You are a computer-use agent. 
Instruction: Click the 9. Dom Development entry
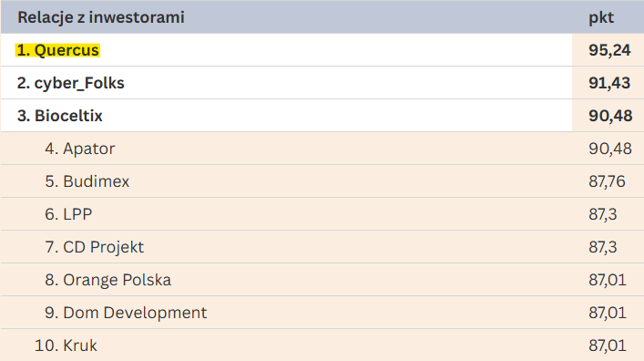(126, 313)
